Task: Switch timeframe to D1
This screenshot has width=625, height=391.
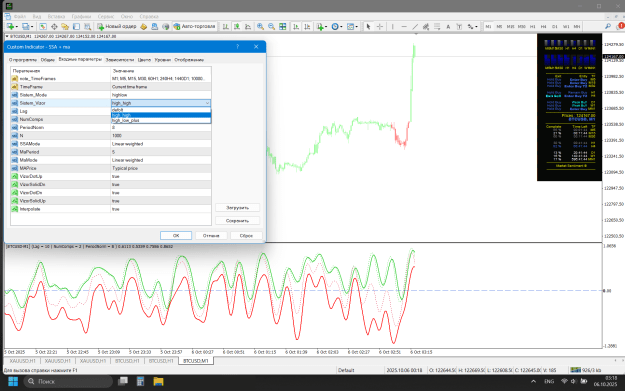Action: [x=554, y=26]
